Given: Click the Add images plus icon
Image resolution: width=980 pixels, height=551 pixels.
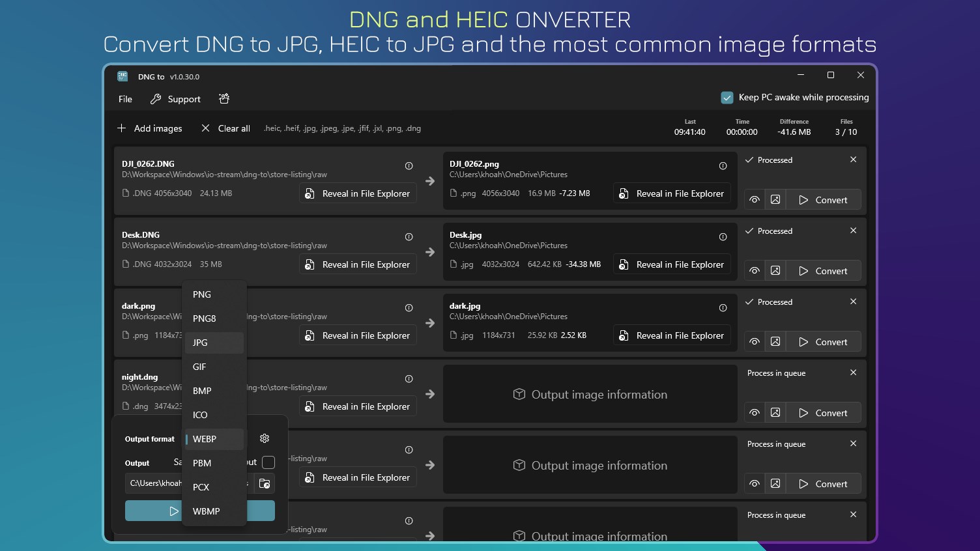Looking at the screenshot, I should [x=121, y=128].
